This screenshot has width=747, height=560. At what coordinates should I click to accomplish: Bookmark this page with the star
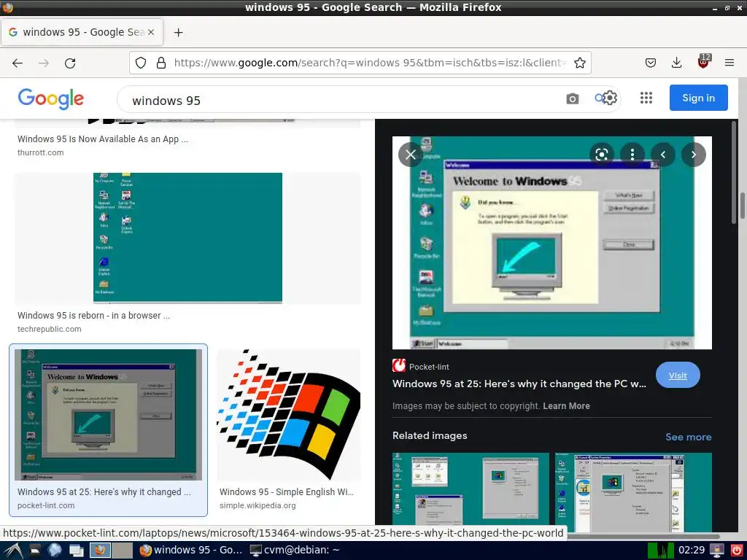pyautogui.click(x=580, y=63)
